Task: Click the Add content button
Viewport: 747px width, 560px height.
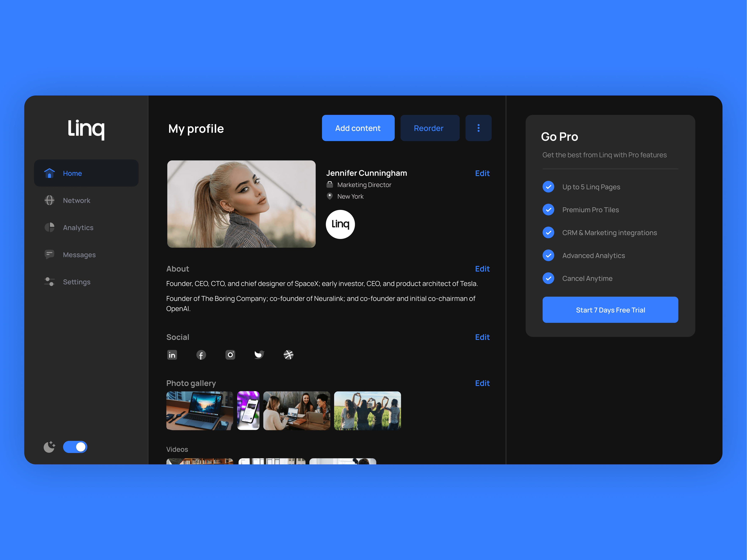Action: point(358,128)
